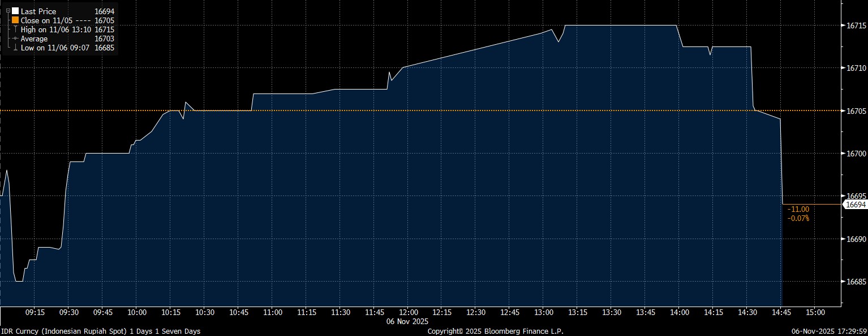Click the 15:00 time axis label
Viewport: 868px width, 336px height.
point(815,312)
